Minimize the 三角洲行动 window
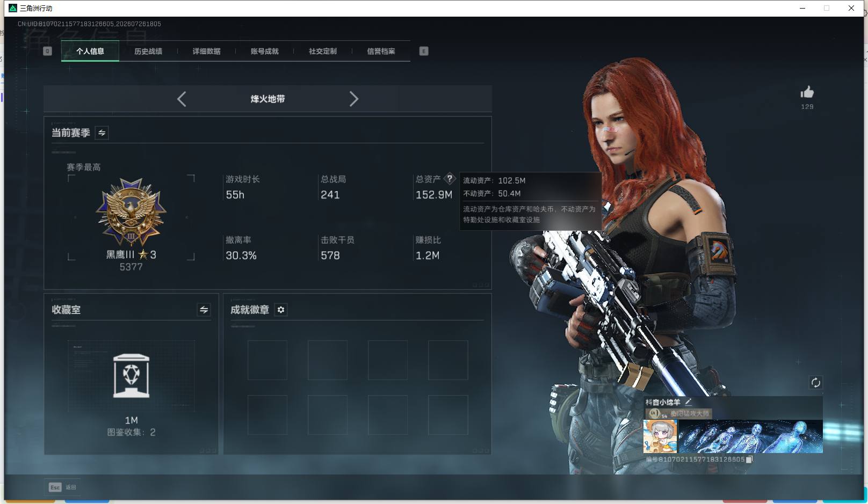Image resolution: width=868 pixels, height=504 pixels. (x=802, y=8)
